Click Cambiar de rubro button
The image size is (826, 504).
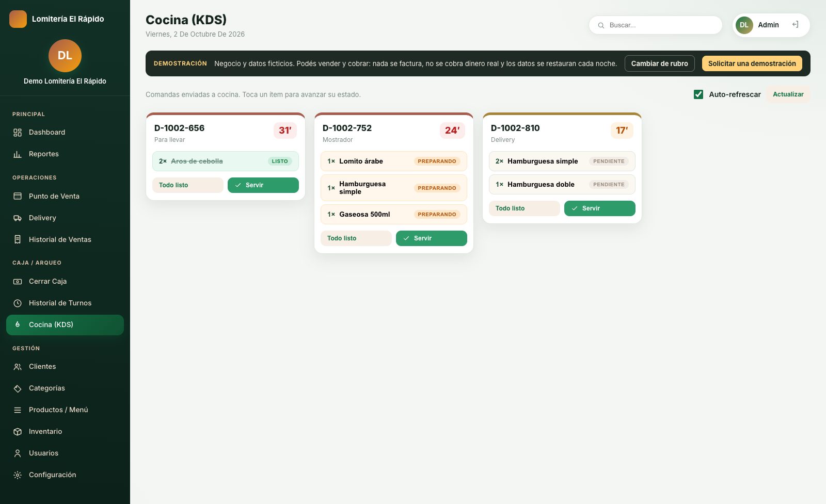tap(659, 63)
